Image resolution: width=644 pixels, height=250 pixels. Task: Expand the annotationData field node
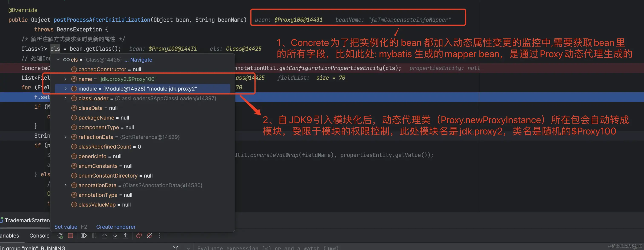[66, 185]
